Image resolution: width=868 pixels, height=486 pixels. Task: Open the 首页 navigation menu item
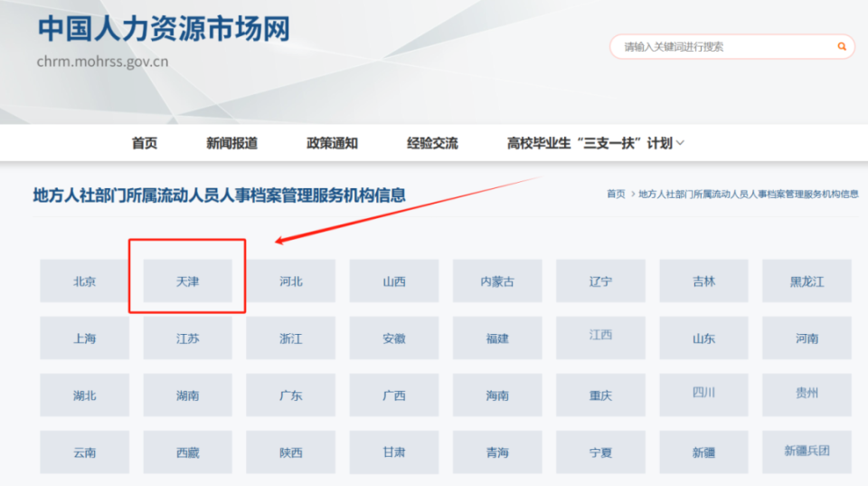pyautogui.click(x=145, y=144)
